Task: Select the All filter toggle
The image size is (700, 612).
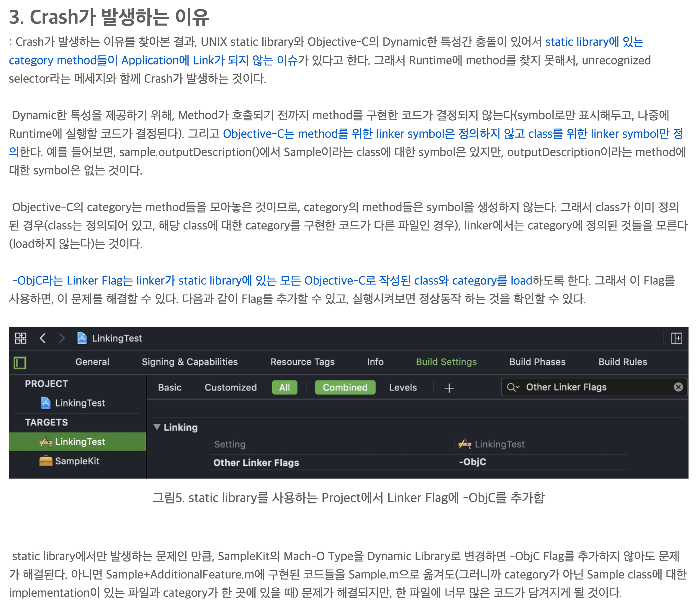Action: point(284,387)
